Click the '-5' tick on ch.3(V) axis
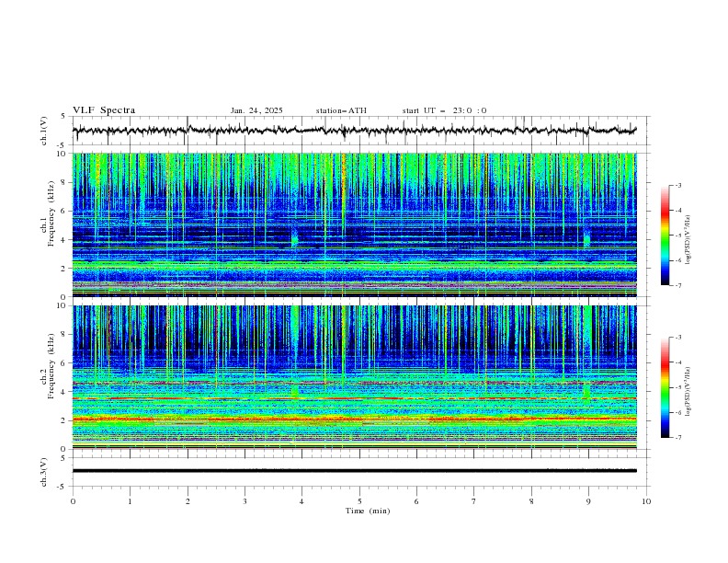 tap(63, 487)
